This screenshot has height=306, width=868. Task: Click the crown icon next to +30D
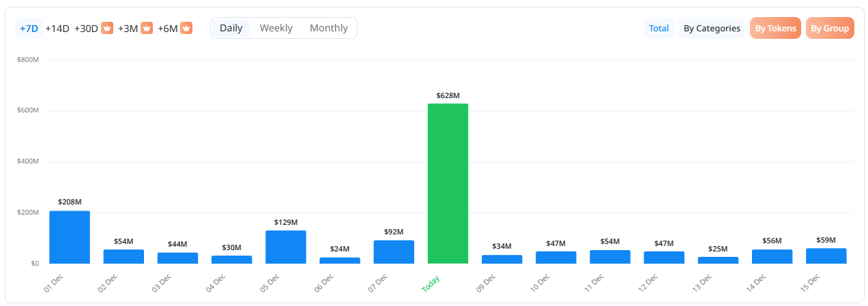coord(106,29)
